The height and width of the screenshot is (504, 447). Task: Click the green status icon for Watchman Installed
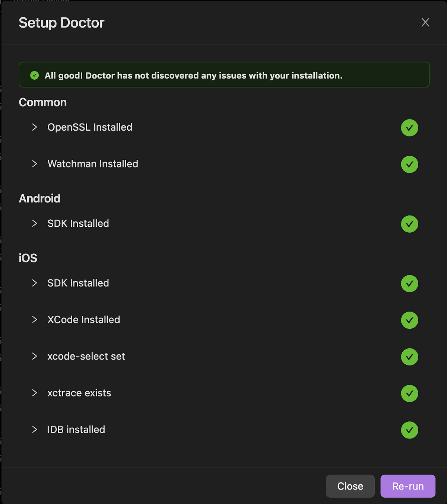(x=409, y=164)
